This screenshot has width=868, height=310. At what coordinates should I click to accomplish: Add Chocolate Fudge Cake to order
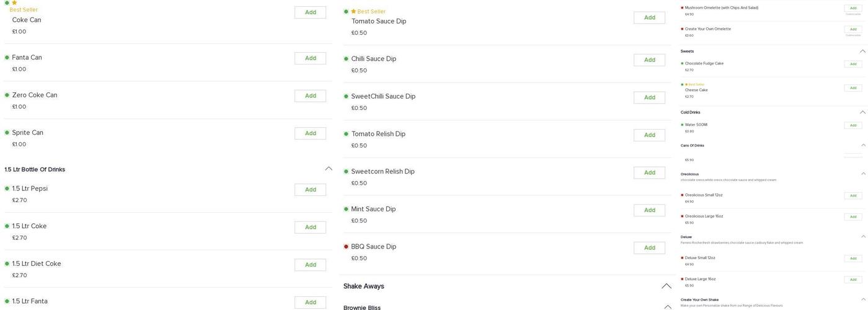(x=853, y=64)
